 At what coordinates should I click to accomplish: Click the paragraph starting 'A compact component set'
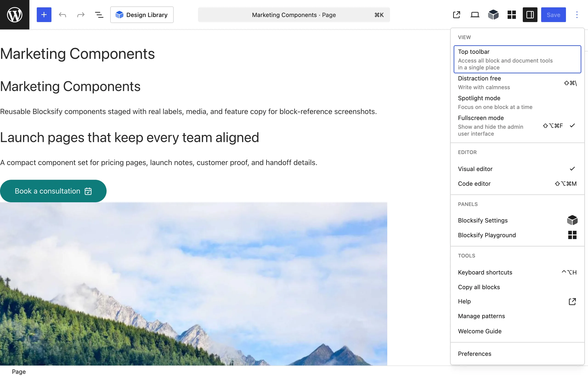[x=158, y=163]
